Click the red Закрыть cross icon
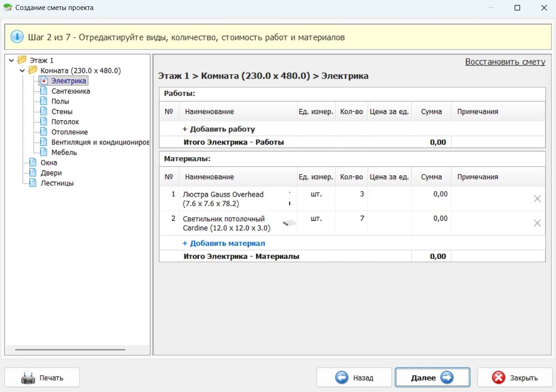This screenshot has height=392, width=556. (499, 377)
